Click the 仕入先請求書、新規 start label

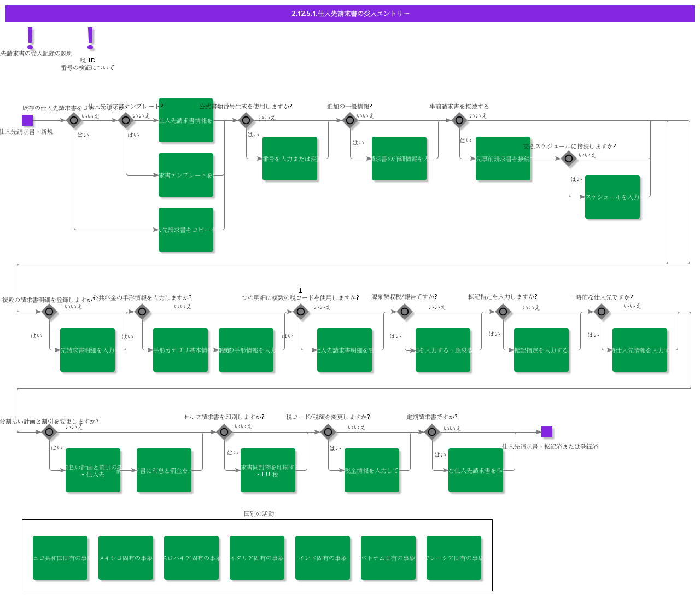27,132
